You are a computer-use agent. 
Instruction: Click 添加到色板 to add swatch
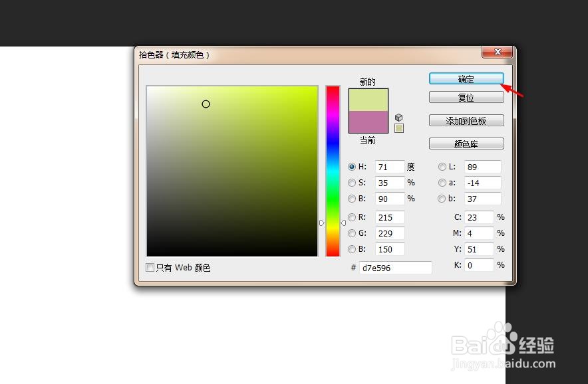[466, 121]
